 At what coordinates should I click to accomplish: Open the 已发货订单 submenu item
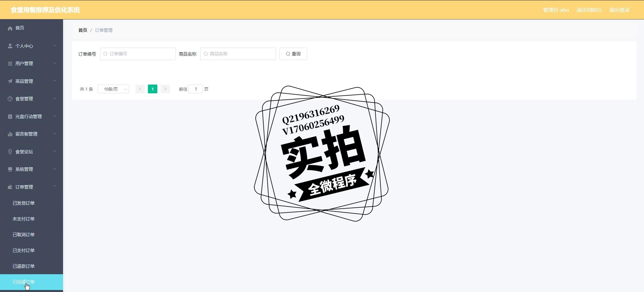coord(32,203)
